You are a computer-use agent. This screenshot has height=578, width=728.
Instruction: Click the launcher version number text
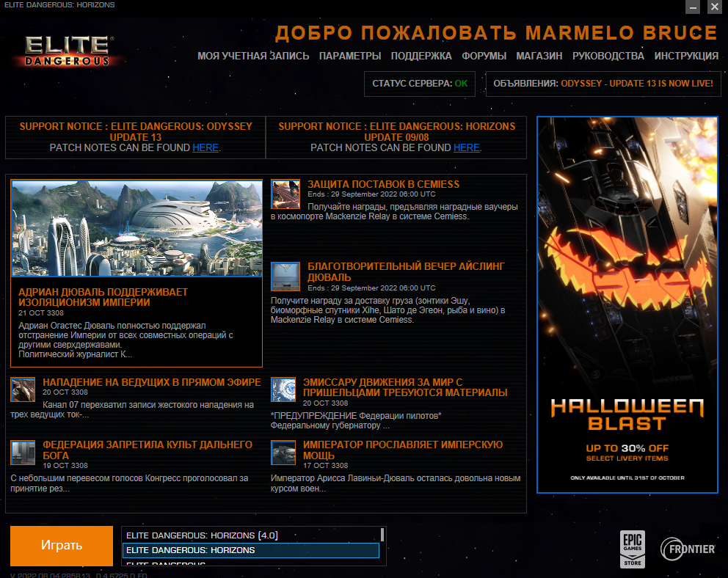(x=79, y=575)
